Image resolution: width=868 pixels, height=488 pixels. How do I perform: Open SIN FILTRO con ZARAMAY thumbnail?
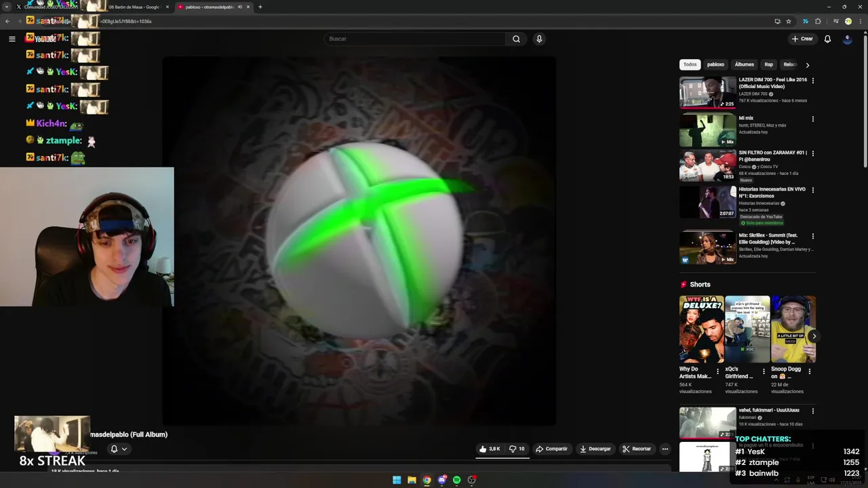click(707, 165)
